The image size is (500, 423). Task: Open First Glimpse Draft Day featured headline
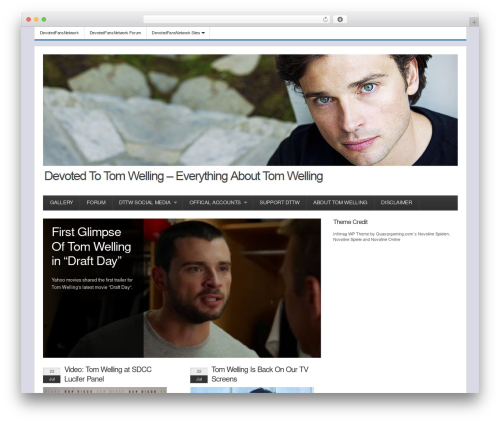[x=91, y=247]
